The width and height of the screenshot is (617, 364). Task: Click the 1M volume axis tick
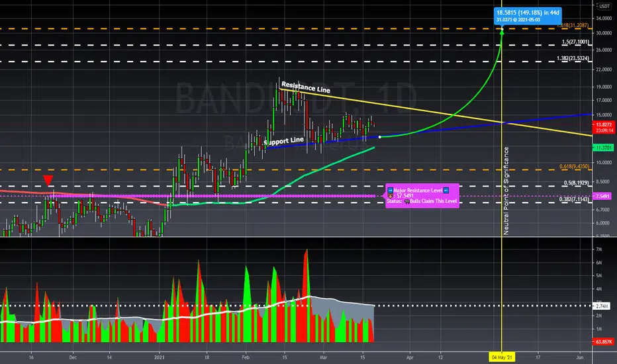tap(599, 329)
